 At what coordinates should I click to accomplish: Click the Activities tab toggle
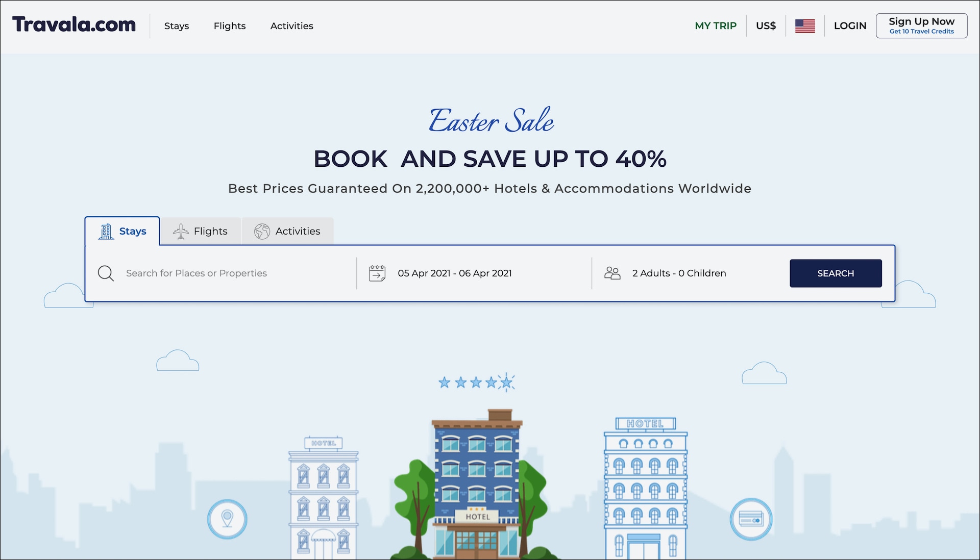(x=288, y=231)
